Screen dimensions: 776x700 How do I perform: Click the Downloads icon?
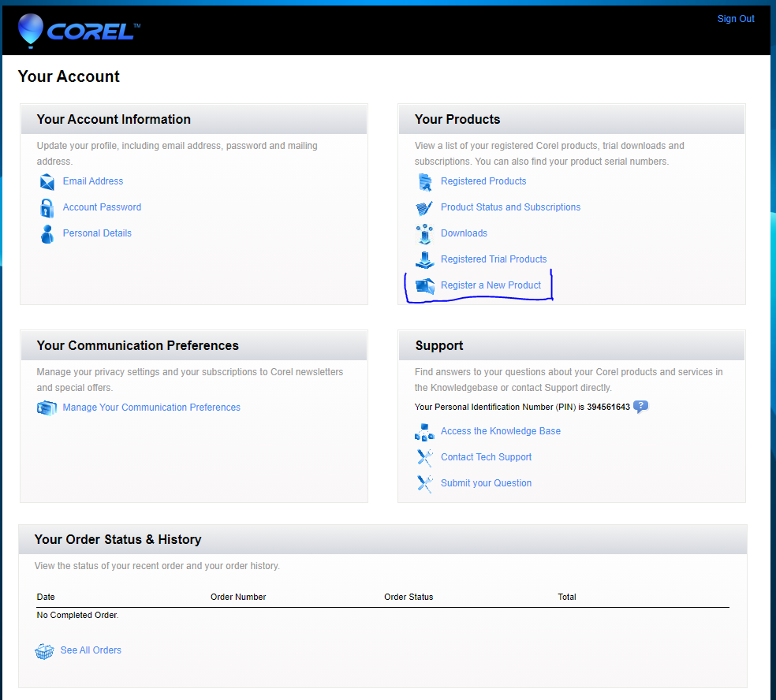424,233
